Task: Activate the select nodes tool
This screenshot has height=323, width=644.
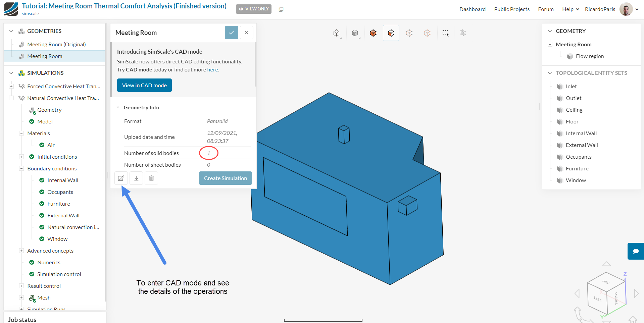Action: click(427, 33)
